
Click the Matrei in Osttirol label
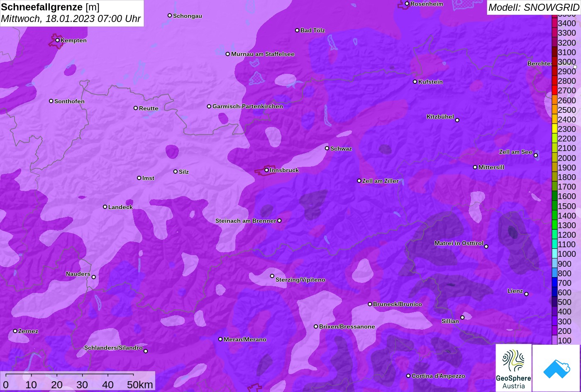[x=459, y=243]
